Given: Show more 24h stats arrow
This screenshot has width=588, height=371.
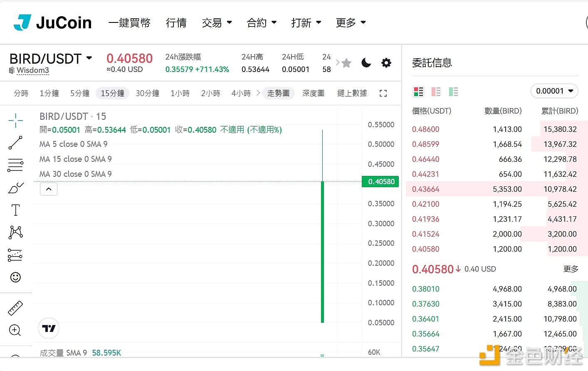Looking at the screenshot, I should 338,63.
